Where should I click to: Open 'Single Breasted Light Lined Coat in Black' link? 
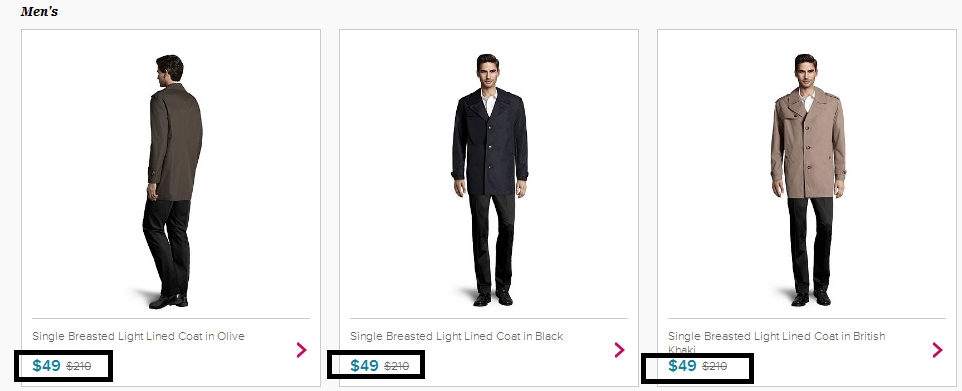pos(456,336)
